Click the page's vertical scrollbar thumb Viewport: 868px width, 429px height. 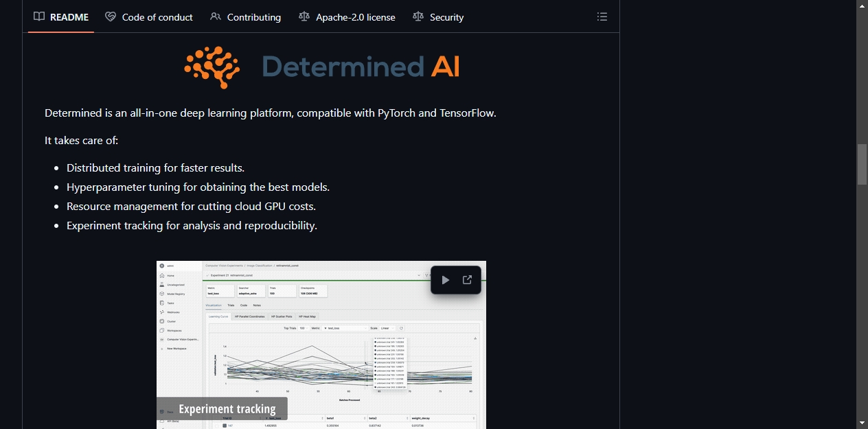point(862,164)
